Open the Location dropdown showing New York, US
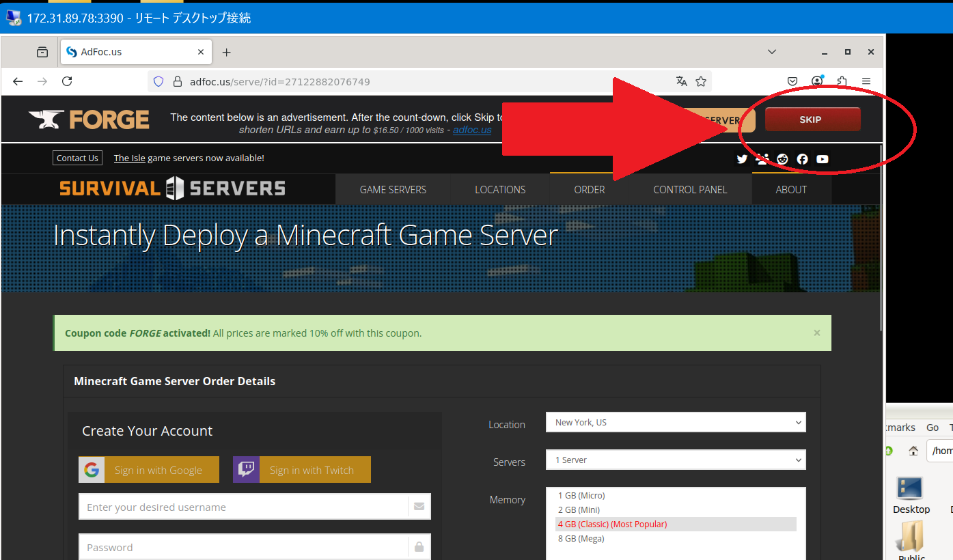The height and width of the screenshot is (560, 953). pyautogui.click(x=676, y=422)
